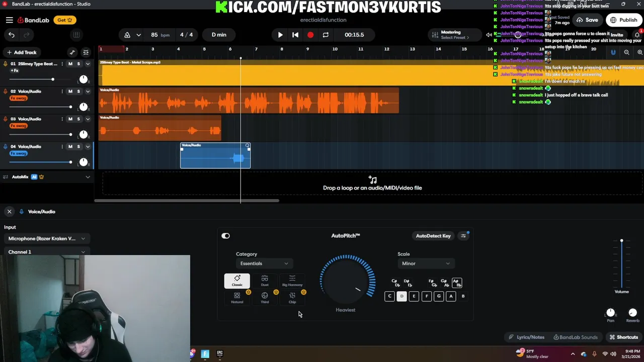Click the BandLab logo

[x=33, y=20]
